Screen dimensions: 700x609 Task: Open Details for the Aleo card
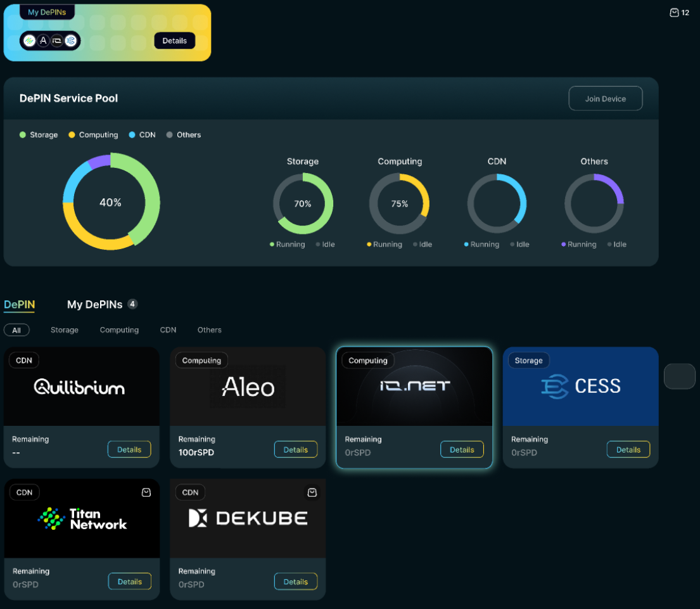295,449
